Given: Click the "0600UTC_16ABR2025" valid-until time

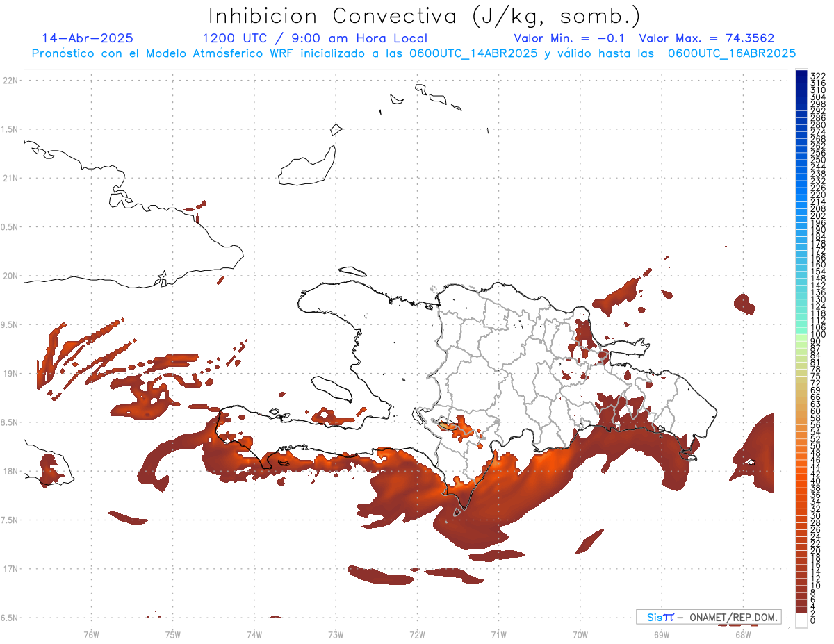Looking at the screenshot, I should [x=731, y=53].
